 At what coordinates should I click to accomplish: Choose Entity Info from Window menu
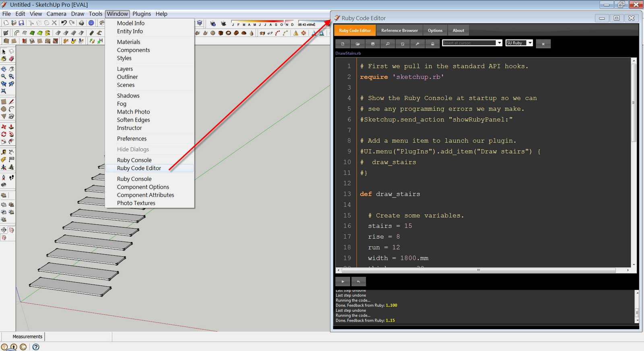(150, 31)
